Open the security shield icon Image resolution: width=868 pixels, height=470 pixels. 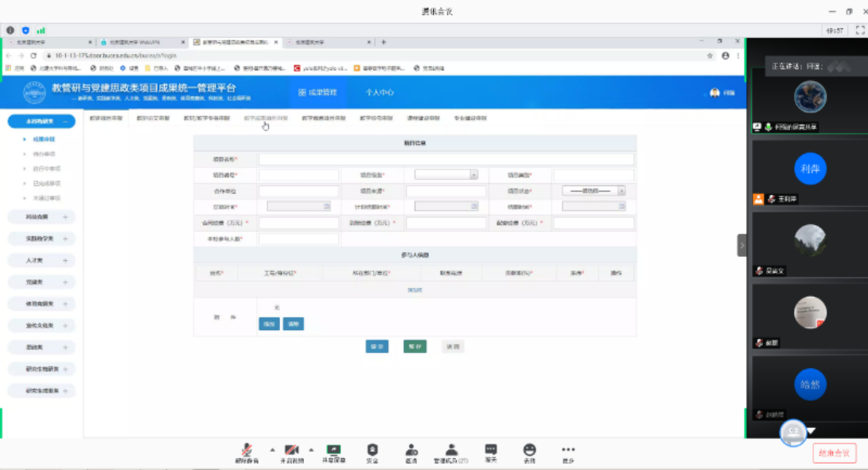click(372, 451)
